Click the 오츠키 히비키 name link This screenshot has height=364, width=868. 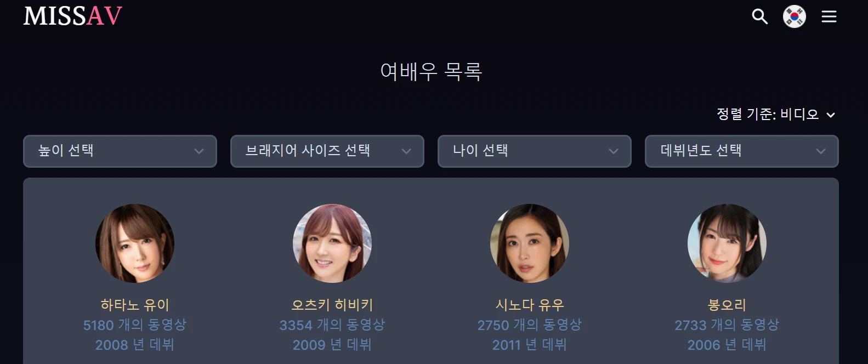332,305
